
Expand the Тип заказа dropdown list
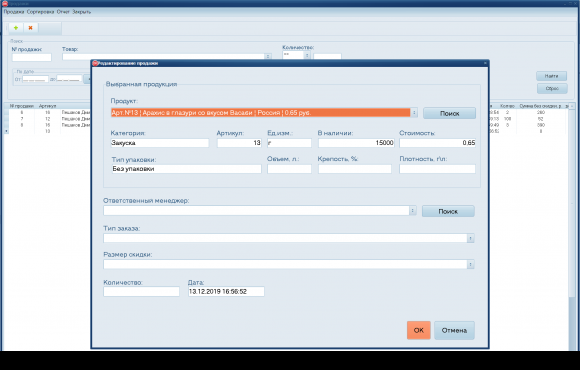[471, 238]
